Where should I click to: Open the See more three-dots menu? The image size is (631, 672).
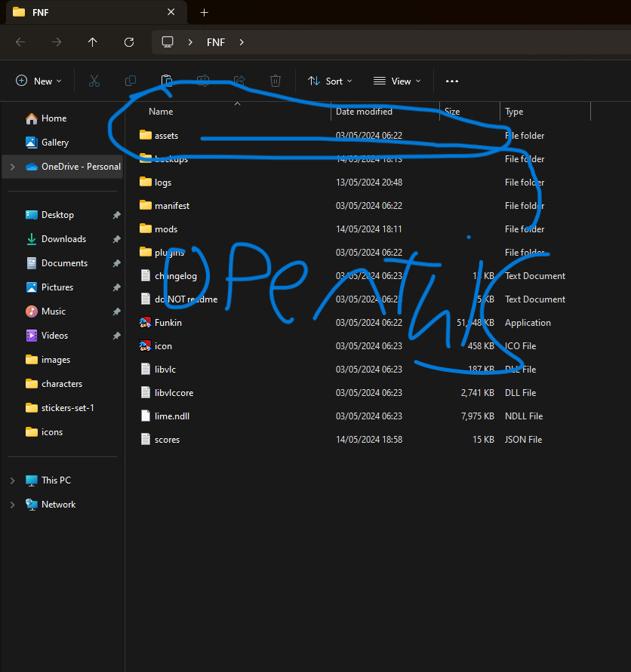click(x=451, y=81)
